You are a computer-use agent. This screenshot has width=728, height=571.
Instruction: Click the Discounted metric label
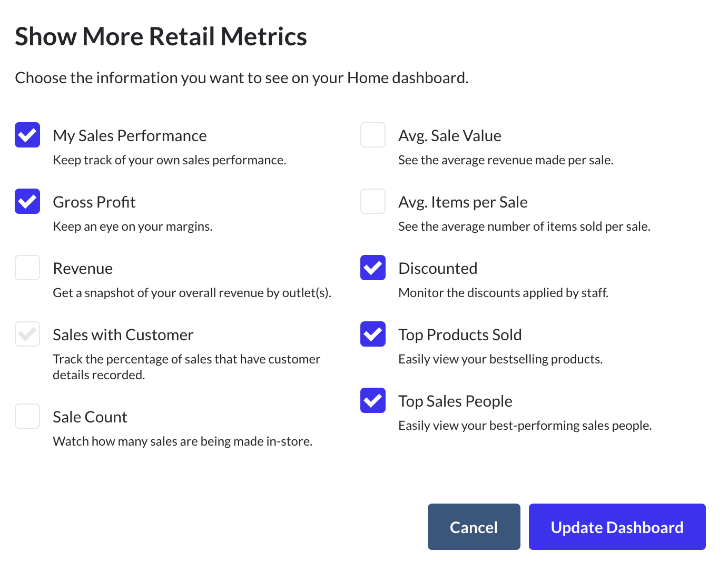coord(438,269)
